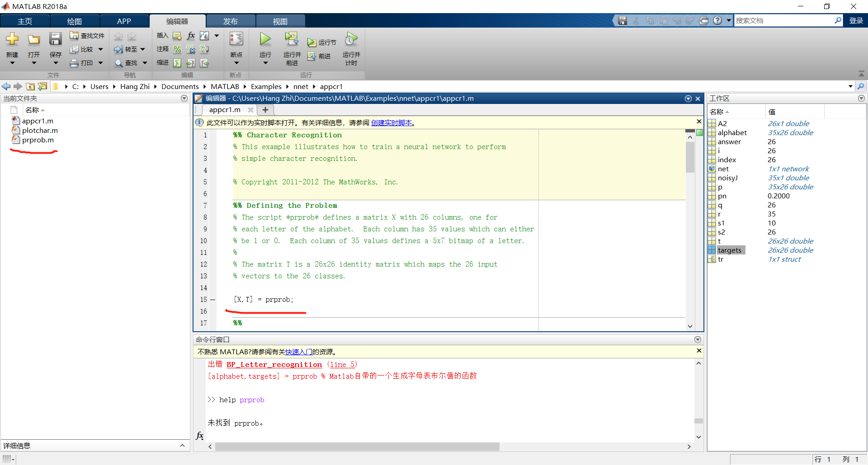Switch to the Publish (发布) tab

coord(231,21)
